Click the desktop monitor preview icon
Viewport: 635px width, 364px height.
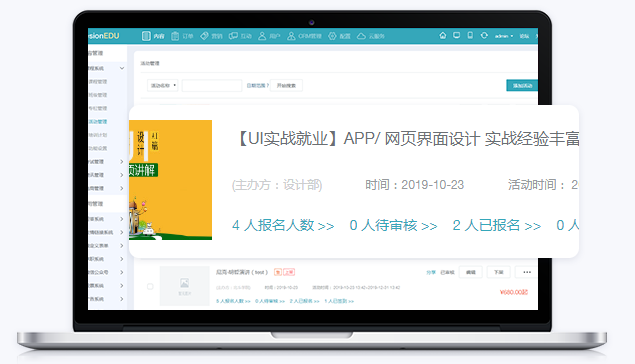pyautogui.click(x=456, y=36)
